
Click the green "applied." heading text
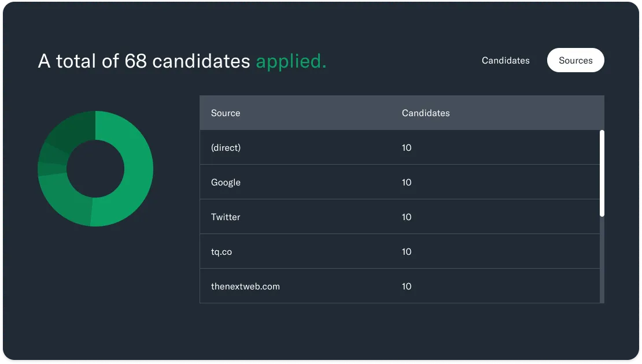291,61
